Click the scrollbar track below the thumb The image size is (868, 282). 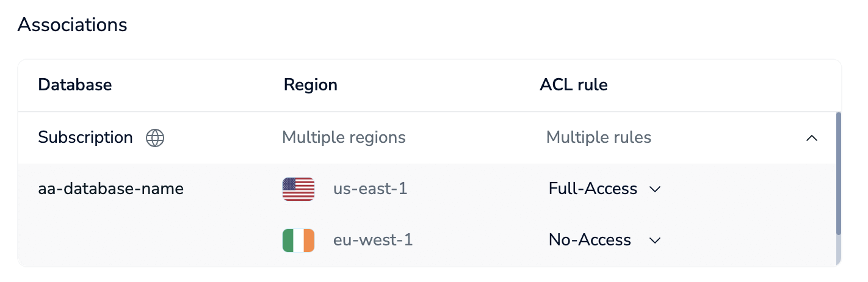coord(838,251)
